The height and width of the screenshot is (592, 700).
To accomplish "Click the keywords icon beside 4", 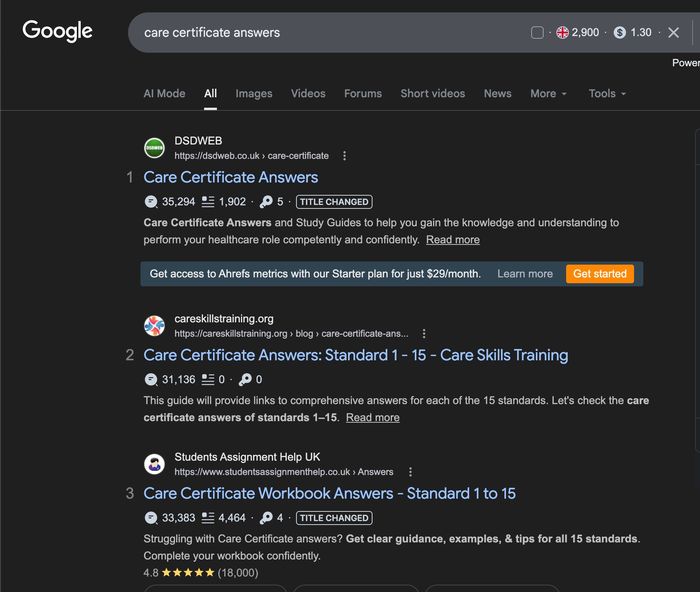I will [266, 518].
